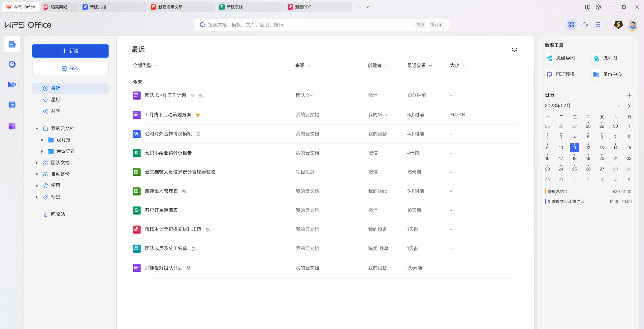Open the messages icon in the left sidebar

tap(12, 64)
